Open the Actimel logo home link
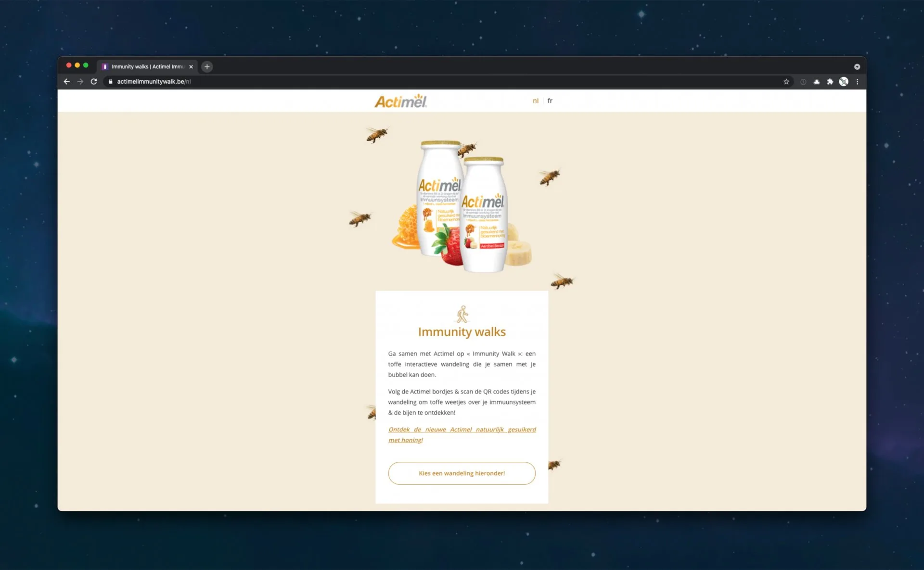924x570 pixels. pyautogui.click(x=401, y=101)
